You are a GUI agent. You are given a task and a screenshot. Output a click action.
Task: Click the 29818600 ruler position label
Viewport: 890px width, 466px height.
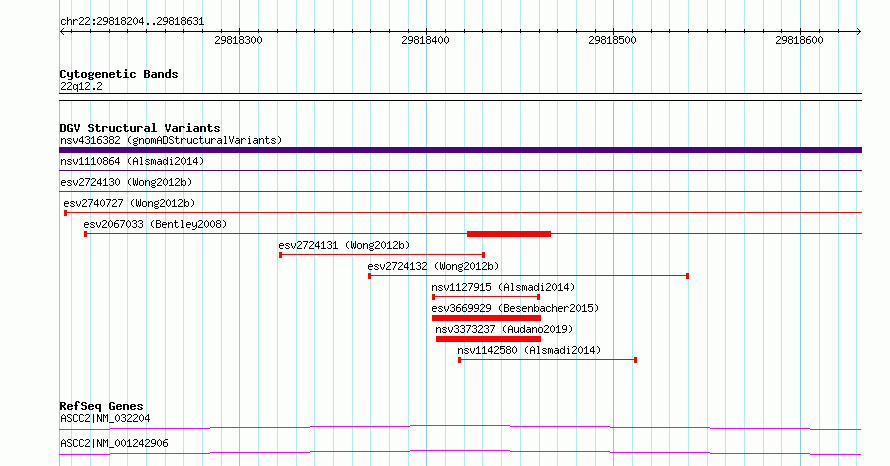point(799,40)
